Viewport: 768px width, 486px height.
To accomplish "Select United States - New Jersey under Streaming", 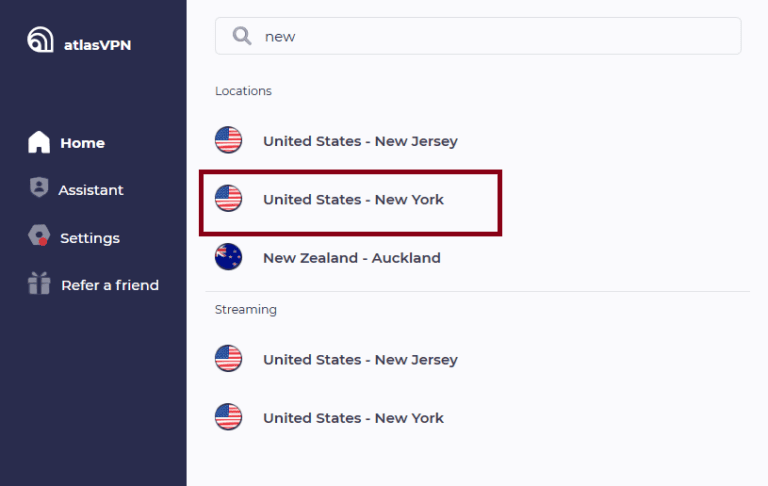I will pos(360,360).
